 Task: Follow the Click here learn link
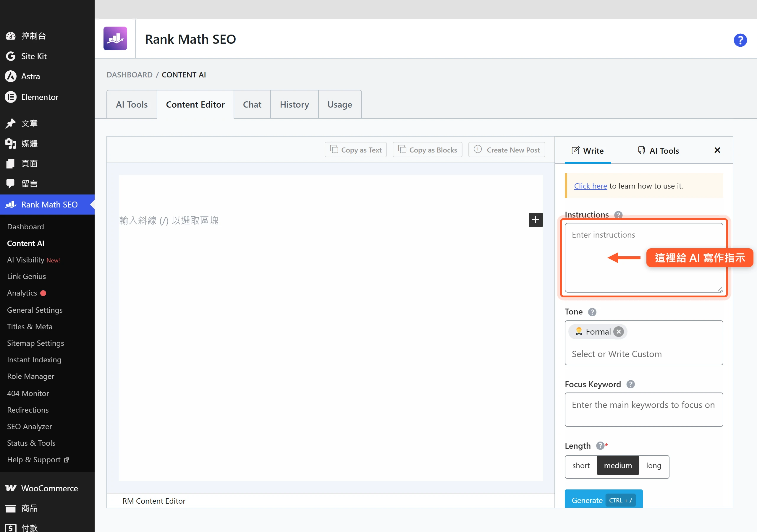pyautogui.click(x=590, y=186)
